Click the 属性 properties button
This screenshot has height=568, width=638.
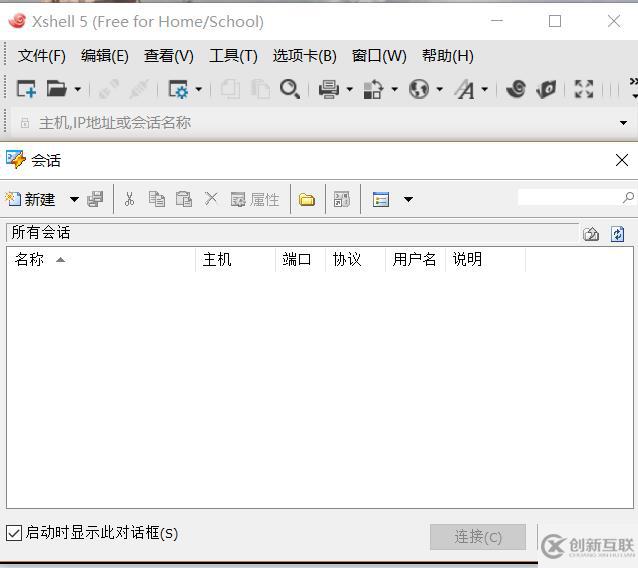pos(255,199)
